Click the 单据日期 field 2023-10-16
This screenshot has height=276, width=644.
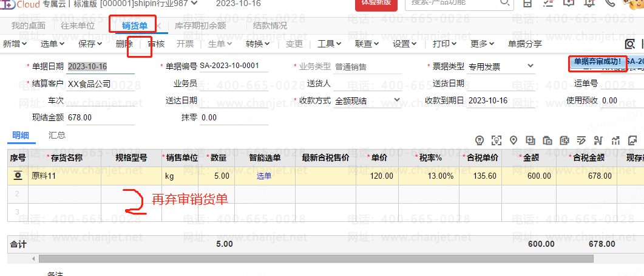[101, 66]
